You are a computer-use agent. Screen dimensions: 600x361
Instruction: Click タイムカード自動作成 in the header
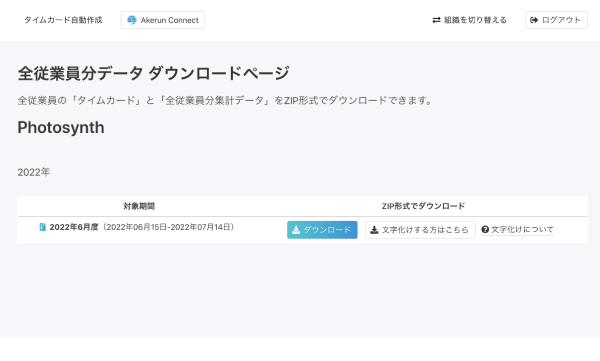coord(63,20)
